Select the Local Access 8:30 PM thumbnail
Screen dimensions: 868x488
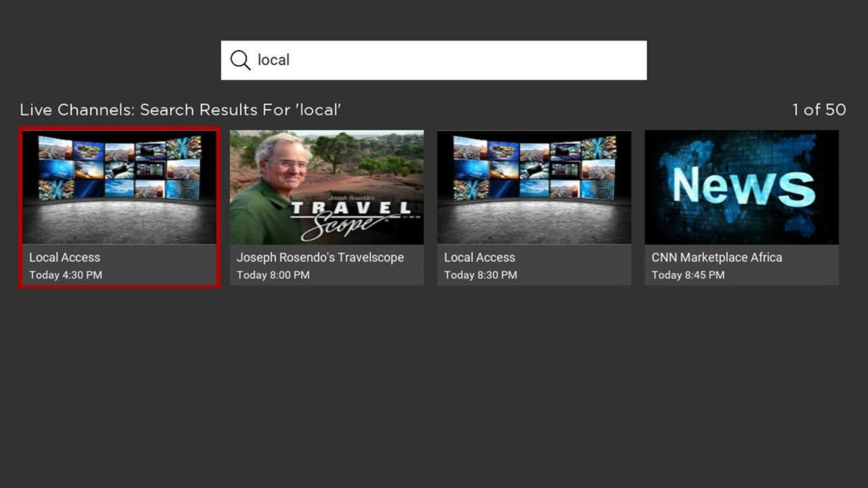(x=534, y=187)
